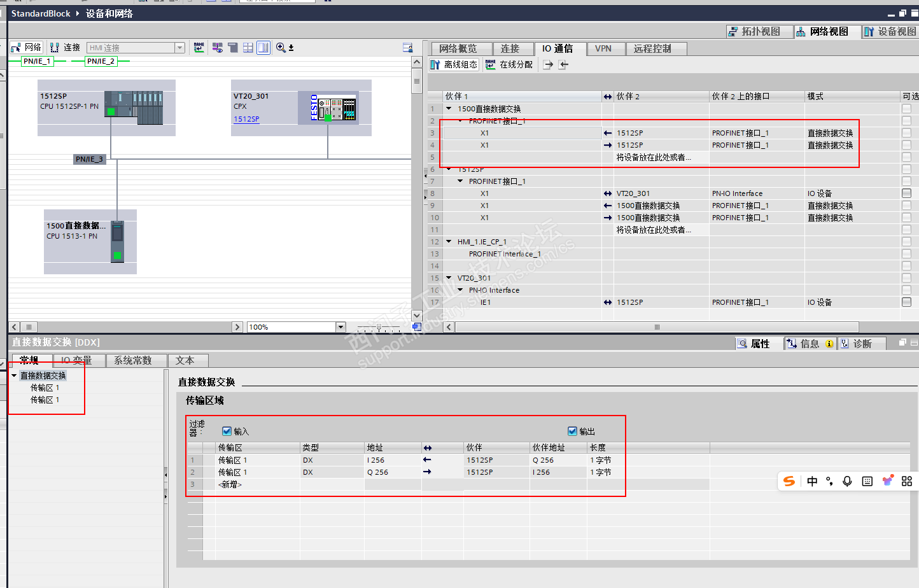Collapse the 1500直接数据交换 row in partner table
The height and width of the screenshot is (588, 919).
(x=449, y=109)
